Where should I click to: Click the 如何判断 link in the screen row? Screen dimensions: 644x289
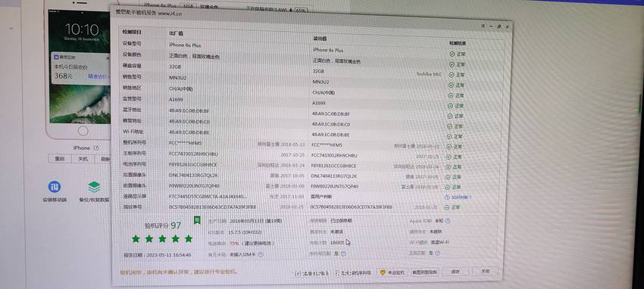(x=458, y=197)
